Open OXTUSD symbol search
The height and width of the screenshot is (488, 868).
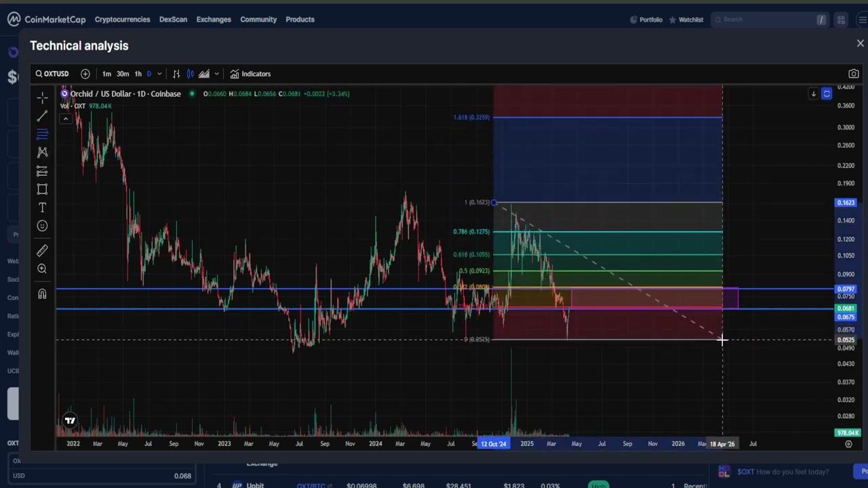tap(52, 74)
